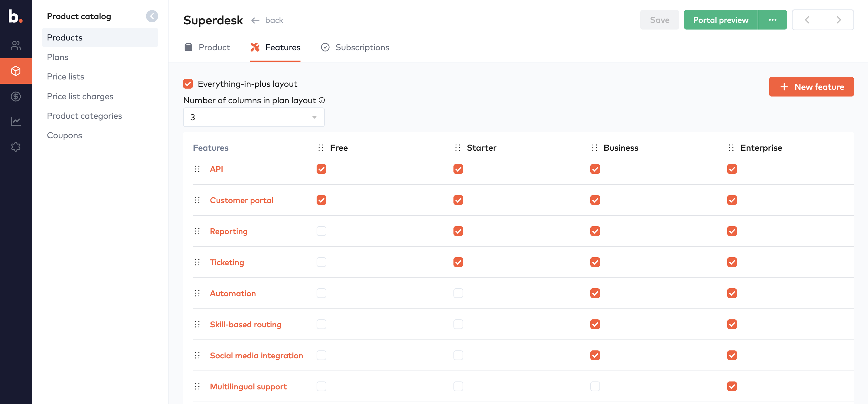Click the Reporting row drag handle

tap(197, 231)
